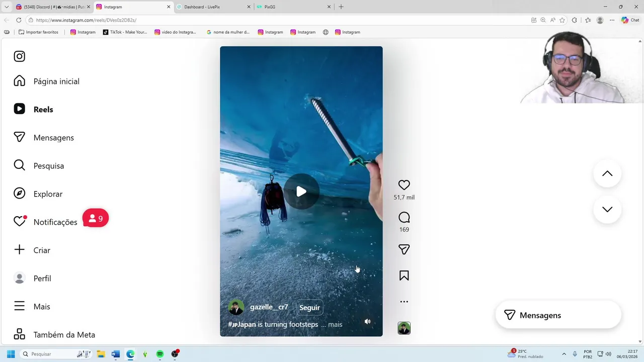Image resolution: width=644 pixels, height=362 pixels.
Task: Open the Reels section in the sidebar
Action: [33, 110]
